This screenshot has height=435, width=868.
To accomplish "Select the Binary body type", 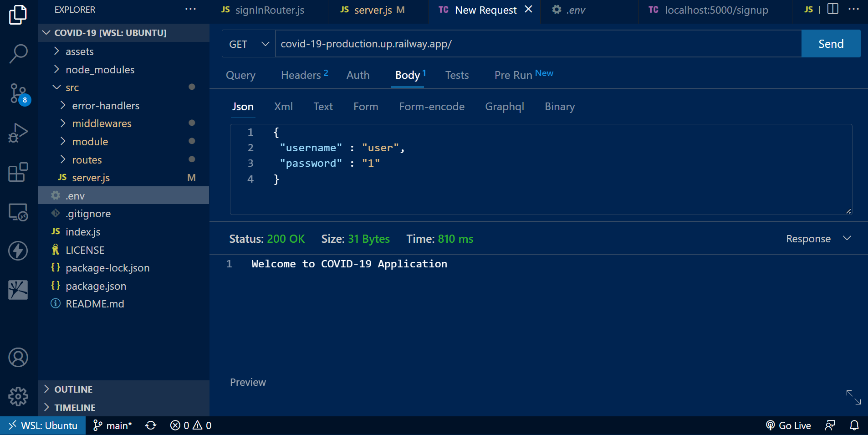I will pyautogui.click(x=560, y=107).
